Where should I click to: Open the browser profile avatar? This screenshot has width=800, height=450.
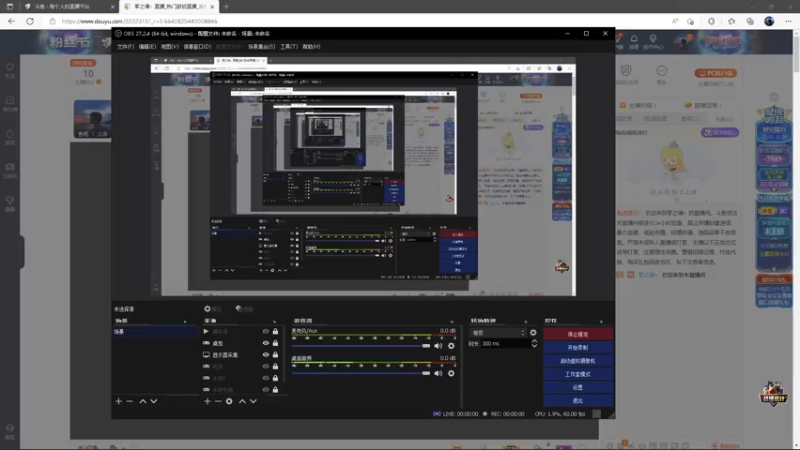(x=769, y=21)
